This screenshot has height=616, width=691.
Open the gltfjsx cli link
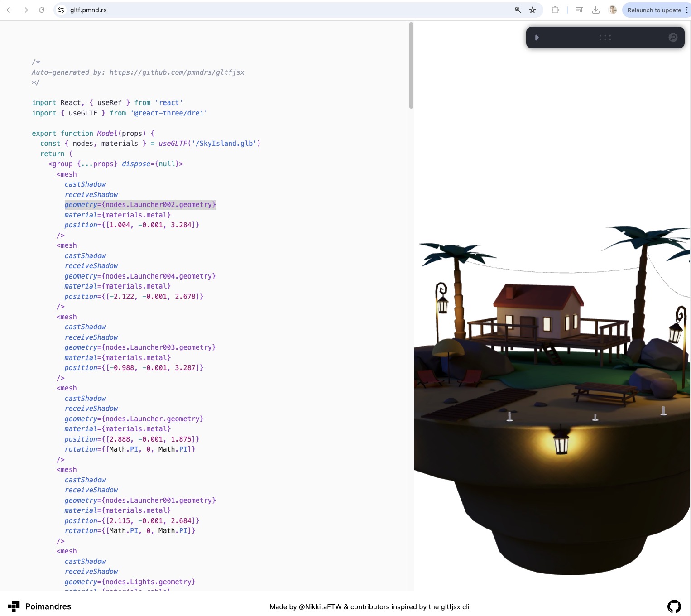(455, 607)
